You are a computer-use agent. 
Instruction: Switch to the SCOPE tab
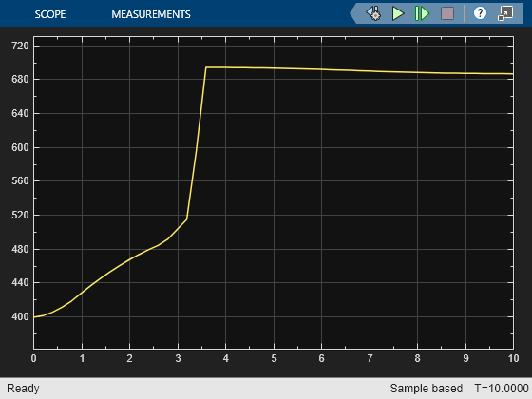[50, 14]
